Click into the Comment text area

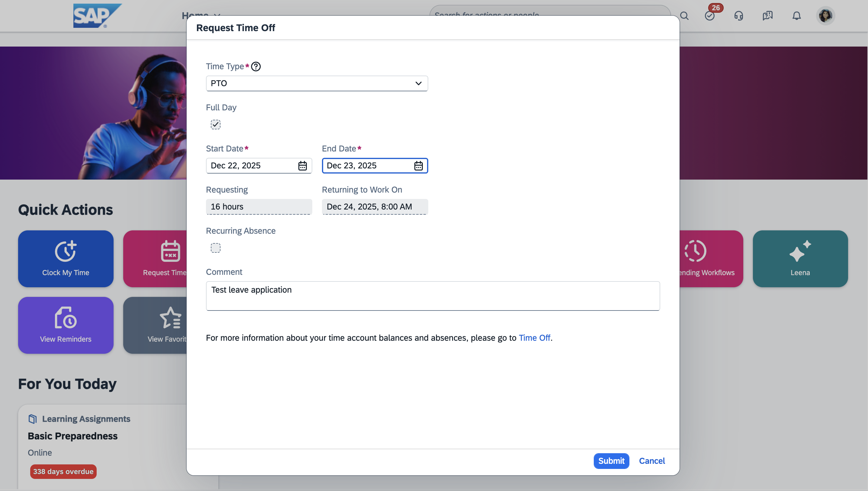pos(433,296)
